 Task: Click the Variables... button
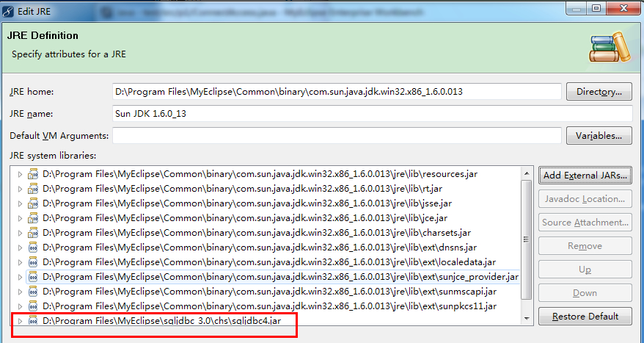599,136
